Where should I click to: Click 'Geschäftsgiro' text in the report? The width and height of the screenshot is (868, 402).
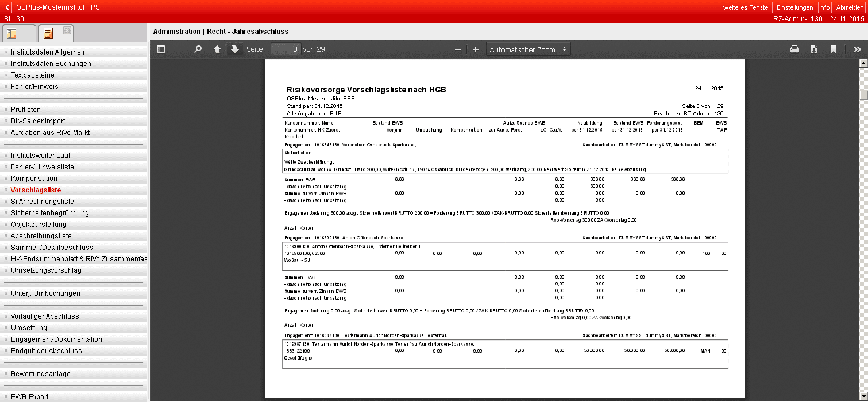coord(298,358)
